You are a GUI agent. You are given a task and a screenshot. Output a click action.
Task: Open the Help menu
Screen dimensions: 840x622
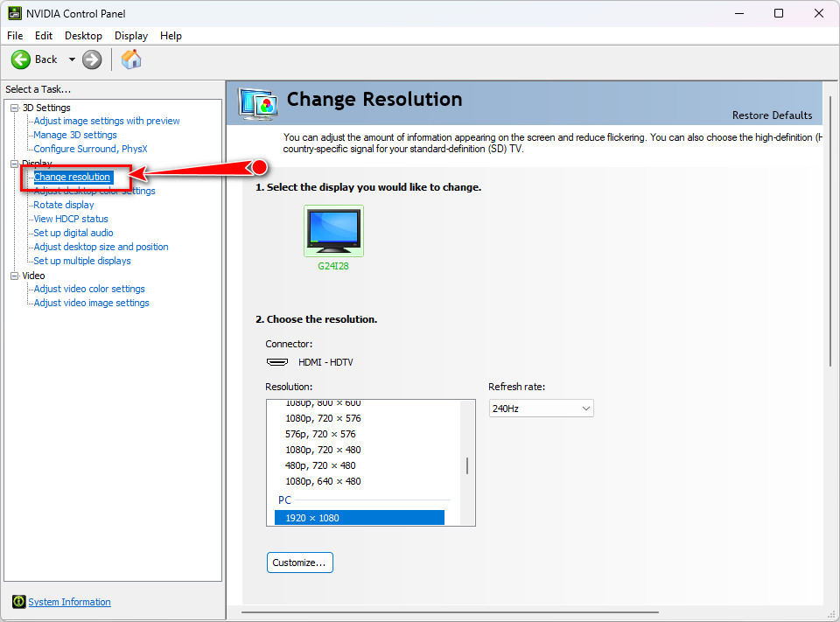click(171, 36)
